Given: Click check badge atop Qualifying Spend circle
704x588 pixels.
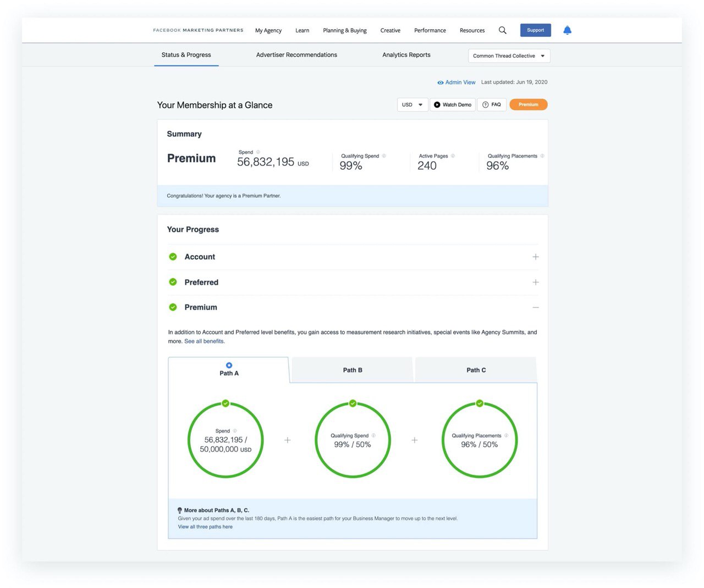Looking at the screenshot, I should point(353,403).
